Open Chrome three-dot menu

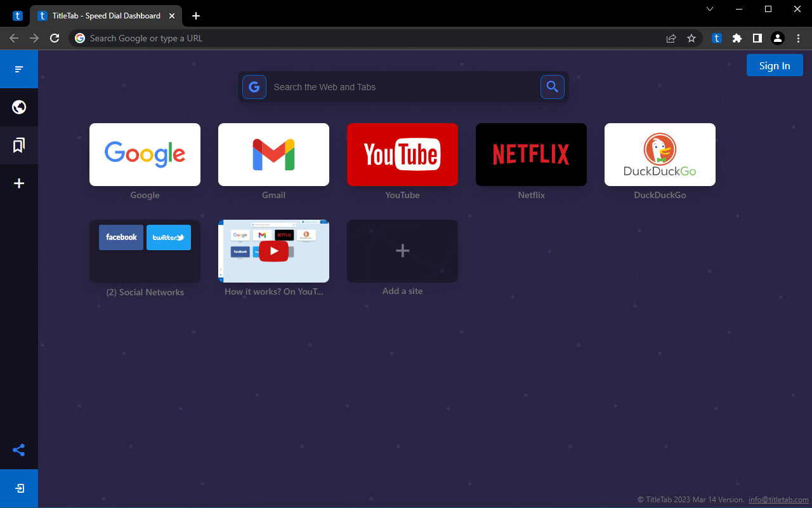798,38
